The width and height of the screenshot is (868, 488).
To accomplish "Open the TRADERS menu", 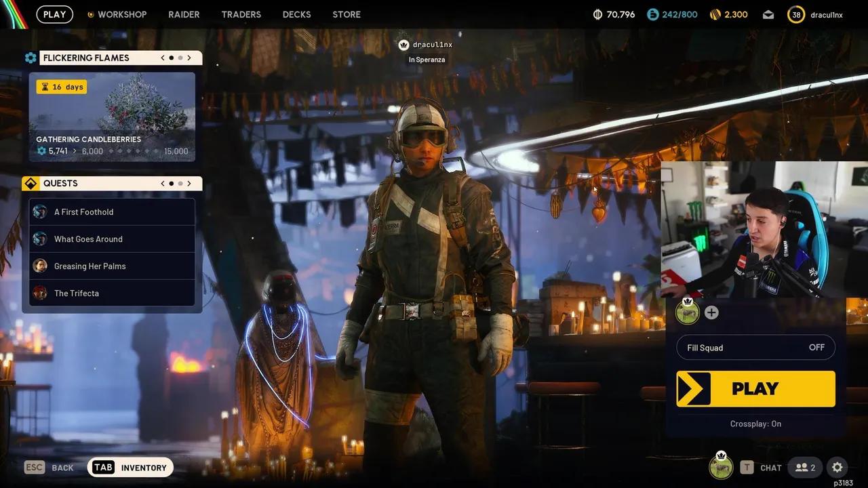I will 241,14.
